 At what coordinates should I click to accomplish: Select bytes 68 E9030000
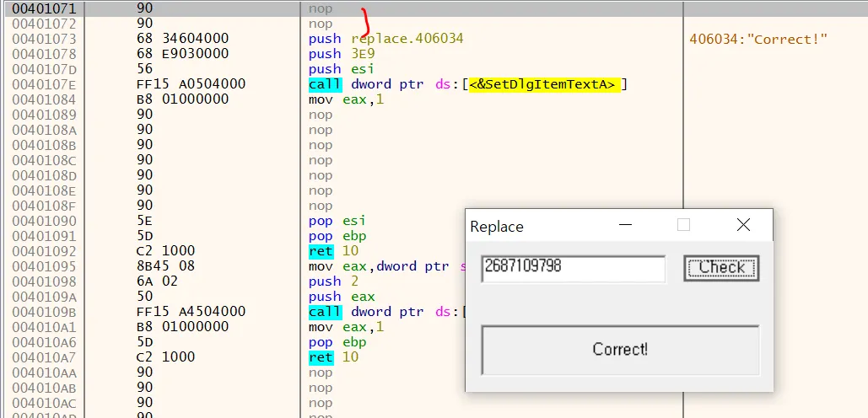pyautogui.click(x=182, y=54)
